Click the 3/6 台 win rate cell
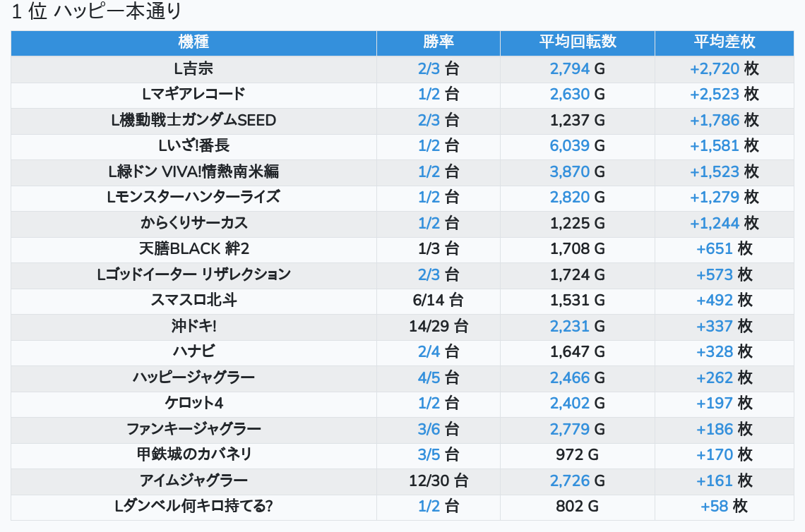Image resolution: width=805 pixels, height=532 pixels. tap(439, 429)
